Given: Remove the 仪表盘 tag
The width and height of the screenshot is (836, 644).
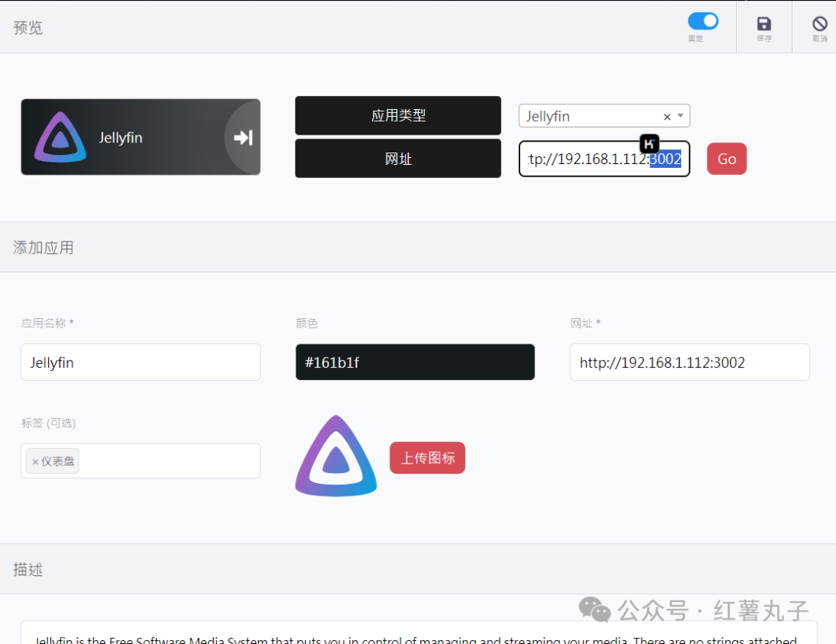Looking at the screenshot, I should coord(35,461).
